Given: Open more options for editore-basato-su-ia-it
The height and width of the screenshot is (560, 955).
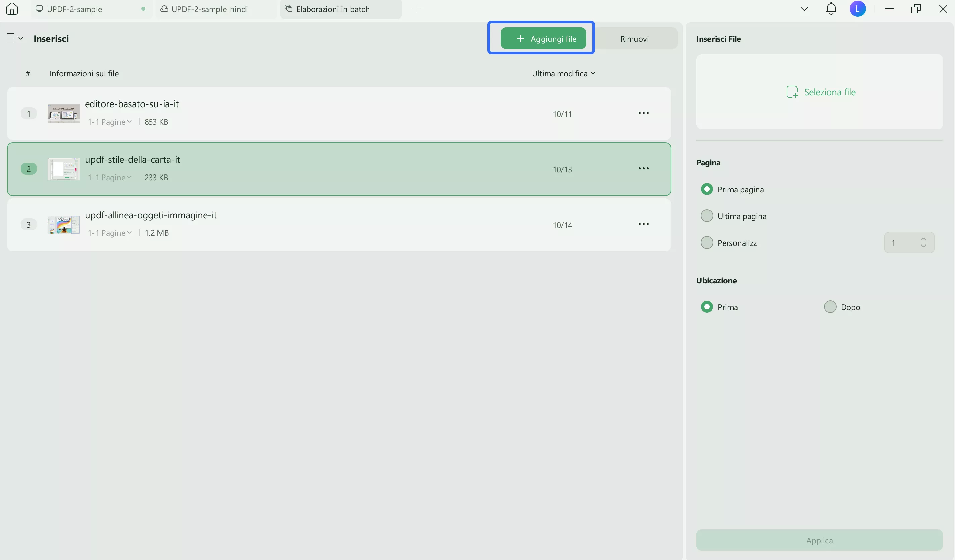Looking at the screenshot, I should pyautogui.click(x=643, y=113).
